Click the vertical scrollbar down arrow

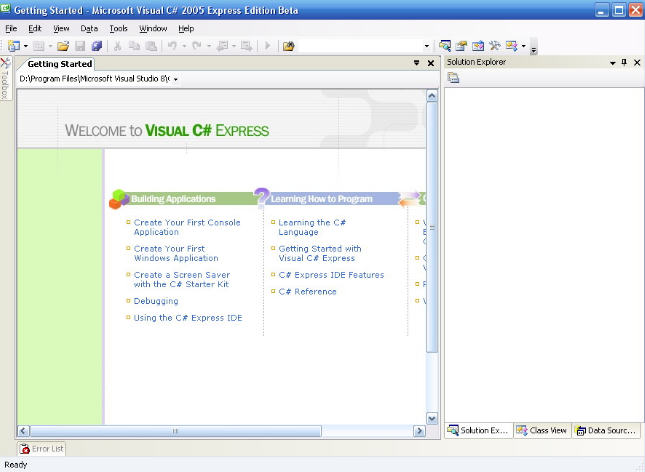tap(432, 418)
